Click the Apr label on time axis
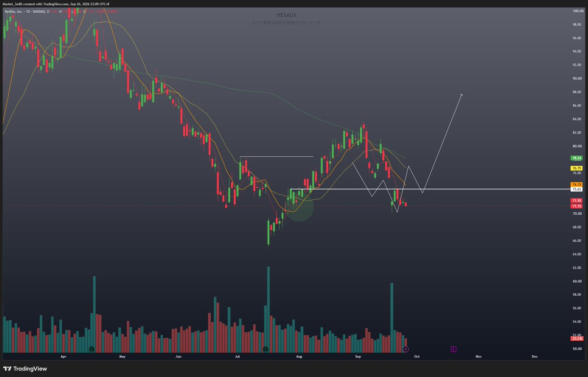Screen dimensions: 588x377 coord(63,356)
